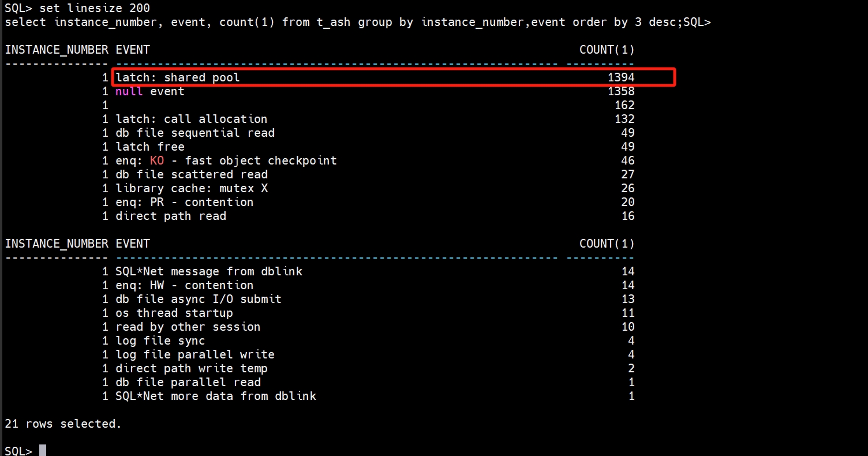Select the count value 10
Screen dimensions: 868x456
[628, 327]
